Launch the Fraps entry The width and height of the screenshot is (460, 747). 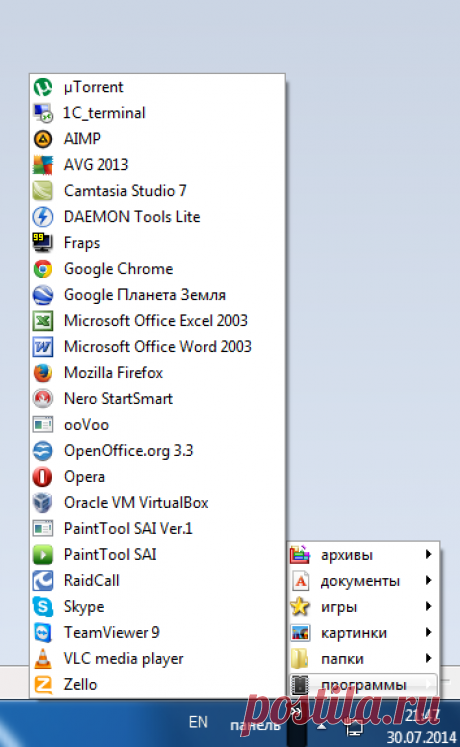point(157,243)
